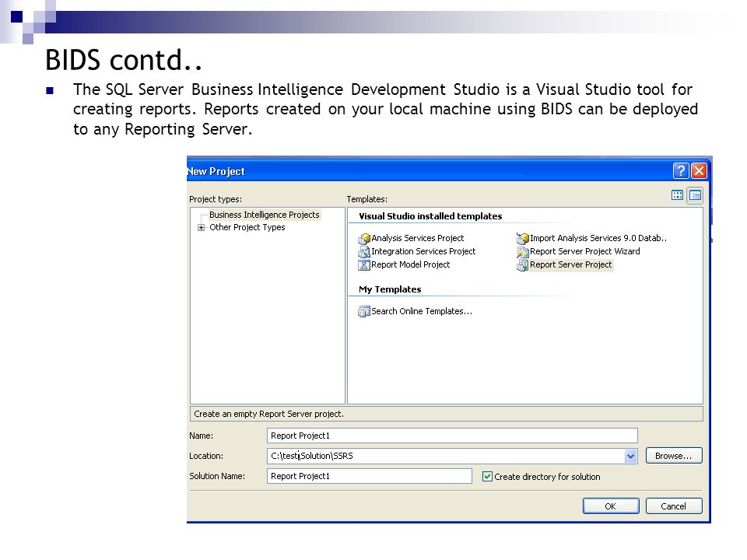Screen dimensions: 747x560
Task: Select Analysis Services Project template text
Action: point(417,238)
